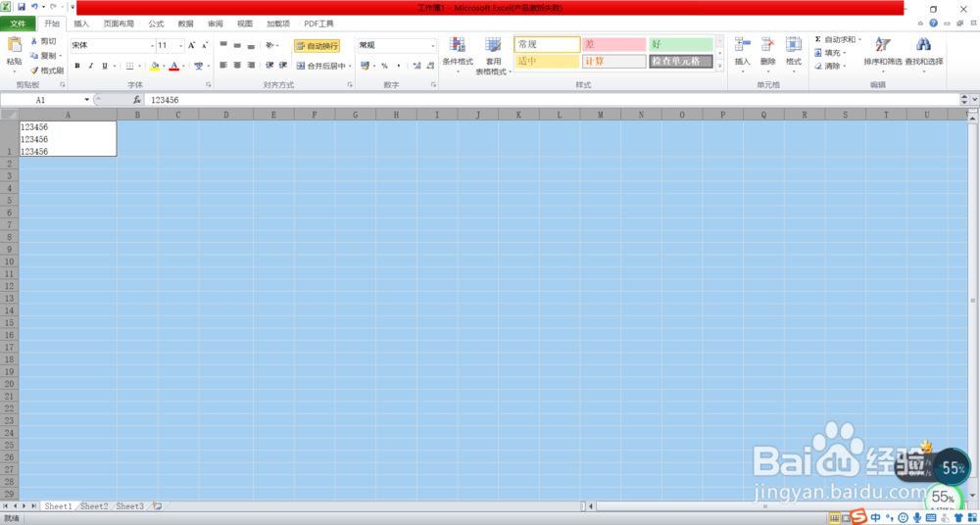Toggle Bold formatting

[76, 66]
